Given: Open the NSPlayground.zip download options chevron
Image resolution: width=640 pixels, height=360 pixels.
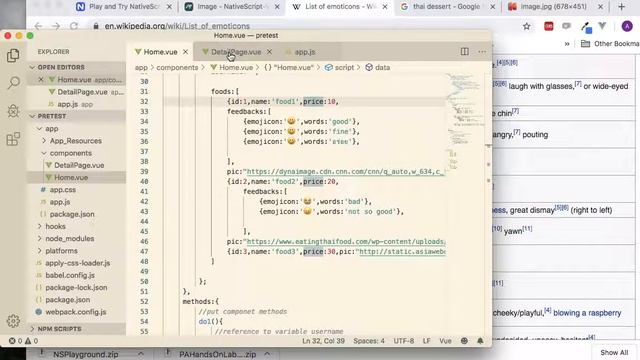Looking at the screenshot, I should pyautogui.click(x=140, y=354).
